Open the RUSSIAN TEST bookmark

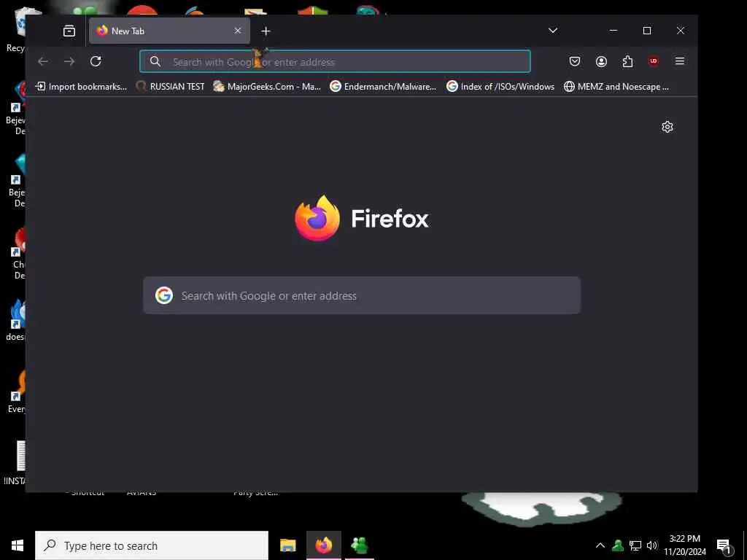(170, 86)
